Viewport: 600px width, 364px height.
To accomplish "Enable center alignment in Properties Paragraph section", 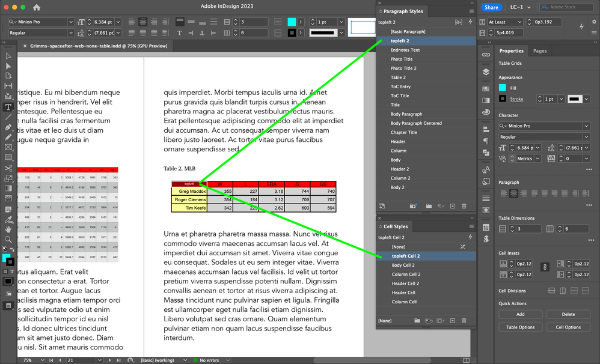I will [x=514, y=193].
